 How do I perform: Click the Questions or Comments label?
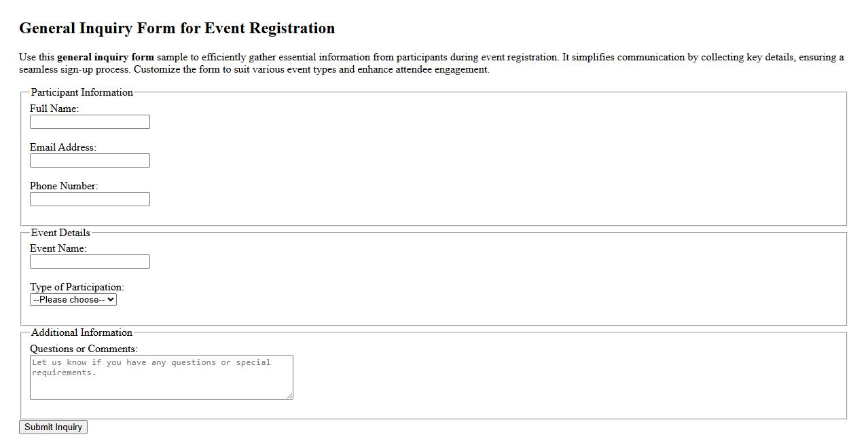pyautogui.click(x=84, y=348)
